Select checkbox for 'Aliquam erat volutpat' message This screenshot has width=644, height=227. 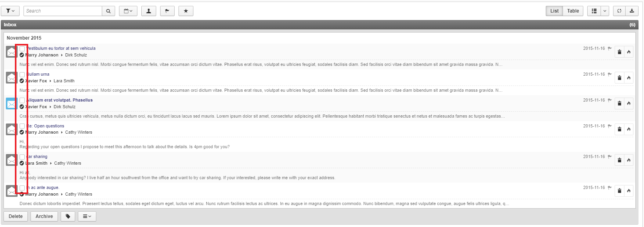22,100
